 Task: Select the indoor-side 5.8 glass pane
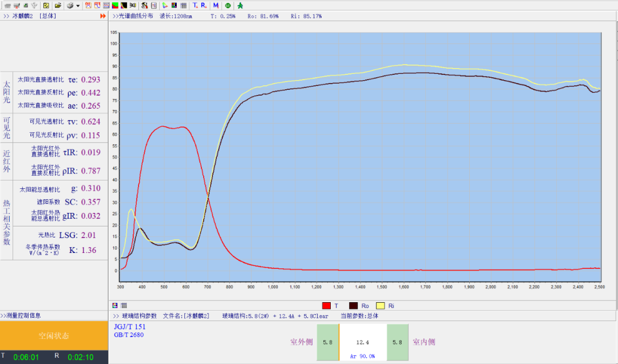point(397,342)
